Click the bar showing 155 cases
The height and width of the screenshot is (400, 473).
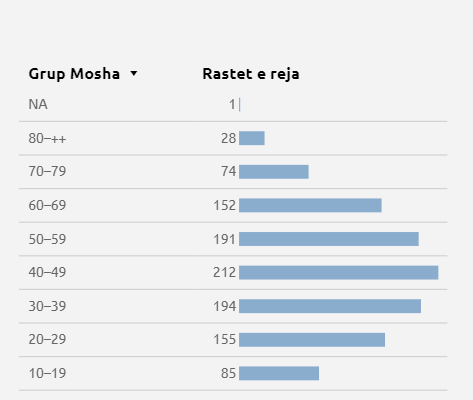[x=312, y=340]
